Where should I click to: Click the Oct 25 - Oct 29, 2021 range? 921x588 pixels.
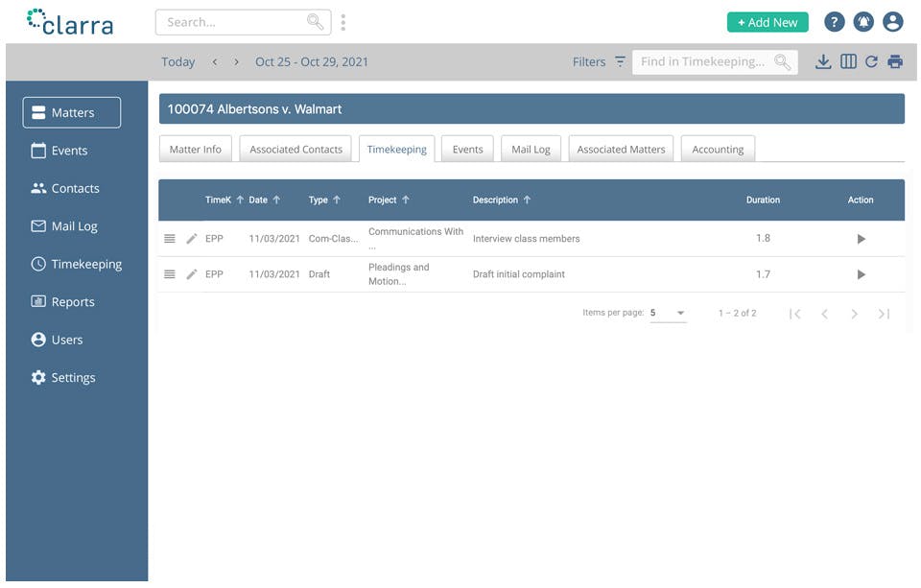(x=311, y=61)
